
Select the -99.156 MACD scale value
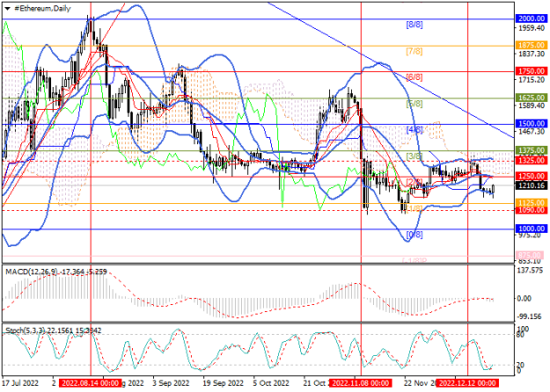529,316
